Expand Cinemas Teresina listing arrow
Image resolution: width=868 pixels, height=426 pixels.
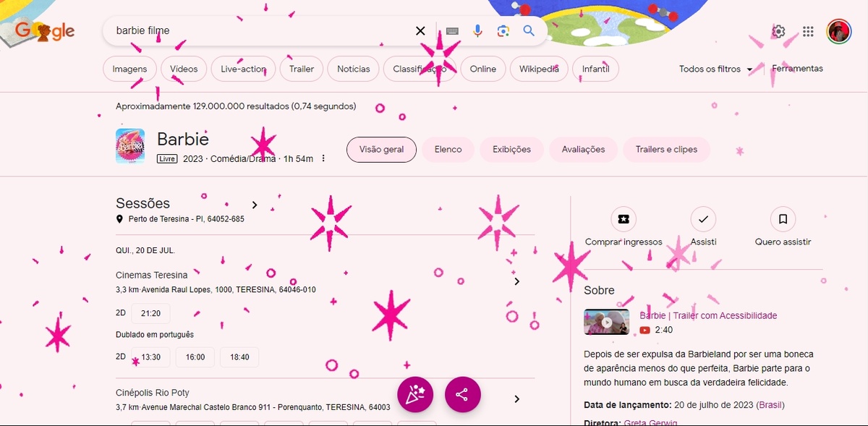point(516,281)
